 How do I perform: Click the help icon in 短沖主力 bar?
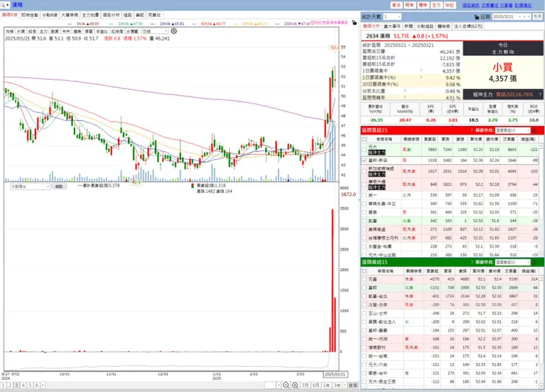pos(540,94)
